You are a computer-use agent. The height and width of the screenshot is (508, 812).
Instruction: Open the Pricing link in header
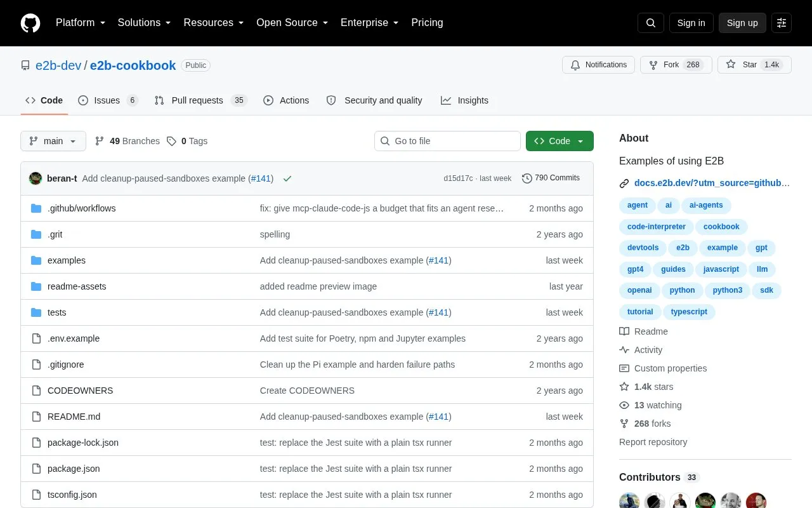[427, 23]
